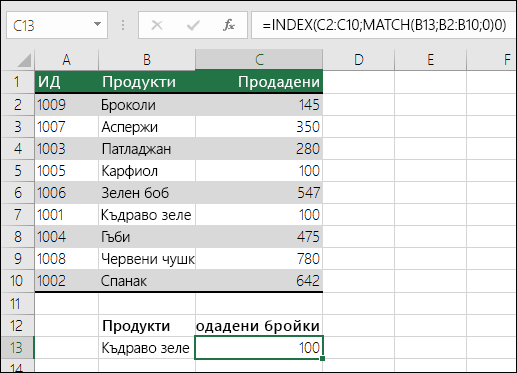Select the Гъби cell

[x=147, y=237]
